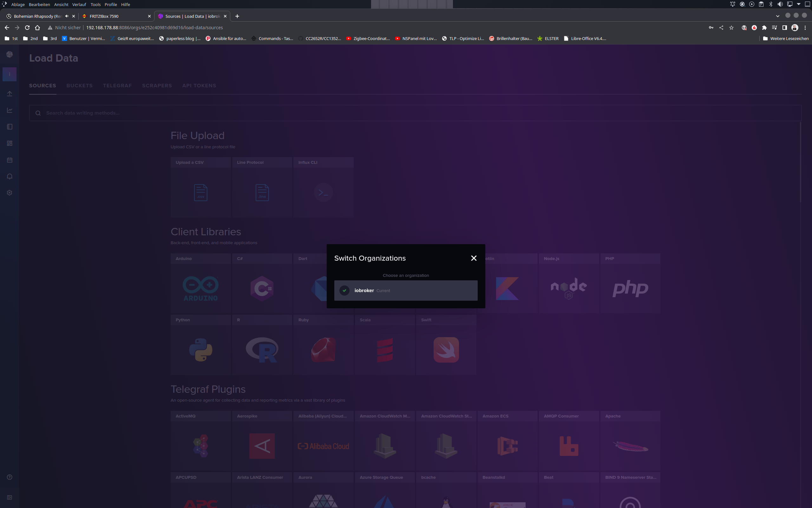The height and width of the screenshot is (508, 812).
Task: Open Tasks calendar icon in sidebar
Action: 10,160
